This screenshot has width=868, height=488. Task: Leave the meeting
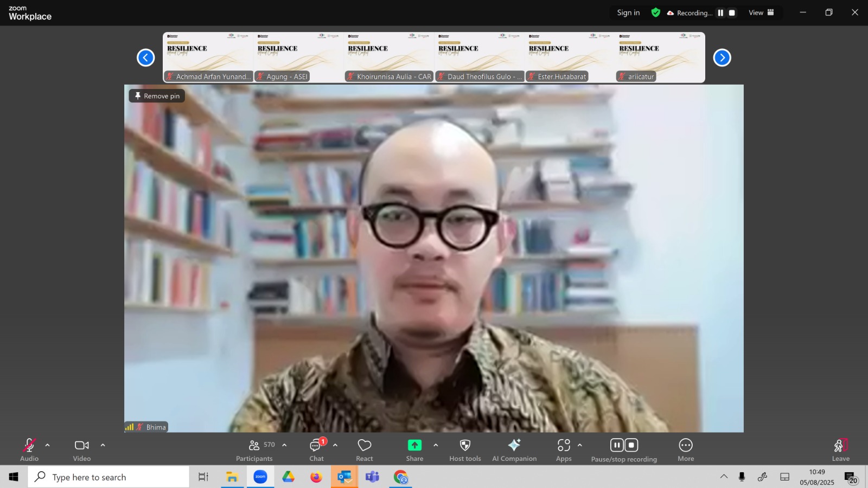[840, 450]
